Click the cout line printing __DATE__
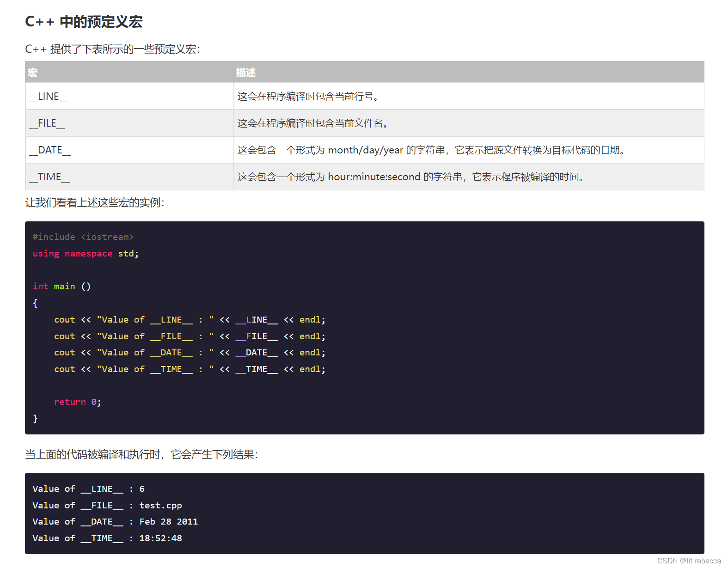The image size is (728, 568). tap(190, 352)
